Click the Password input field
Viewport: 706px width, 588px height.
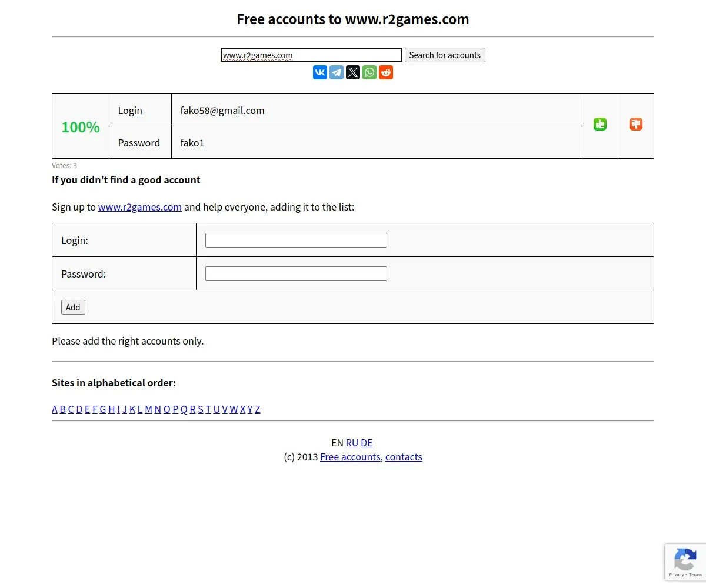(x=296, y=273)
